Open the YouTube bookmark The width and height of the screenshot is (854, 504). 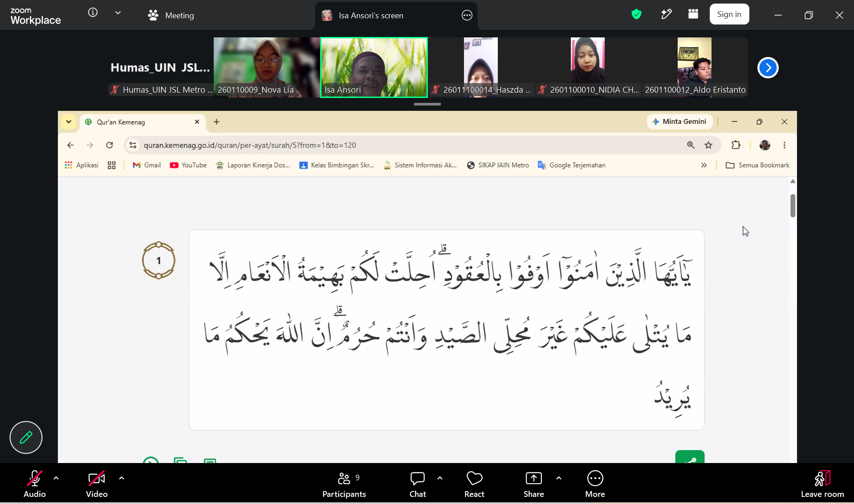(x=188, y=165)
